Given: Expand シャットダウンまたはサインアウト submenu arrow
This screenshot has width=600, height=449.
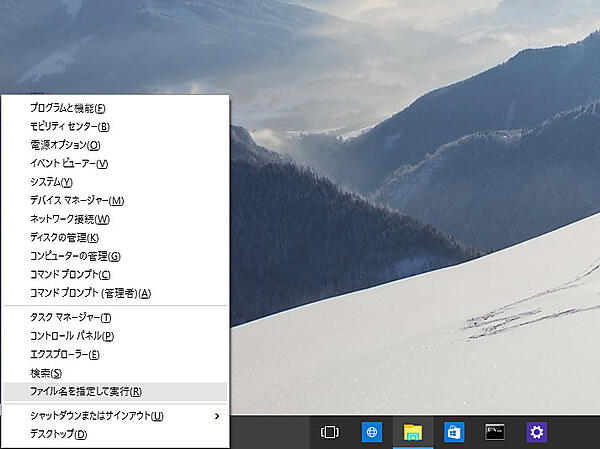Looking at the screenshot, I should 217,416.
